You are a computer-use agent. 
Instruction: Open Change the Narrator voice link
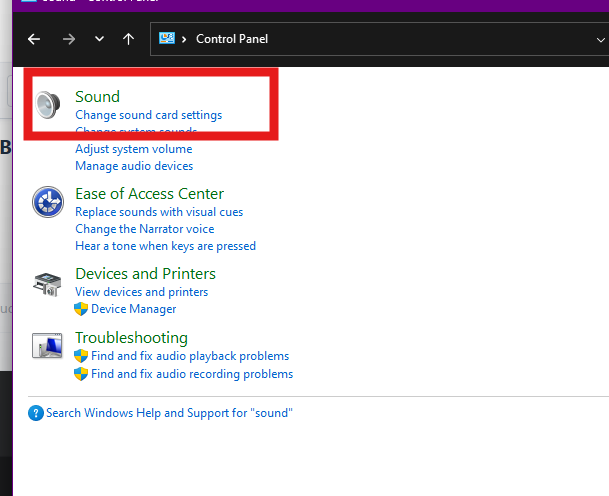click(144, 229)
